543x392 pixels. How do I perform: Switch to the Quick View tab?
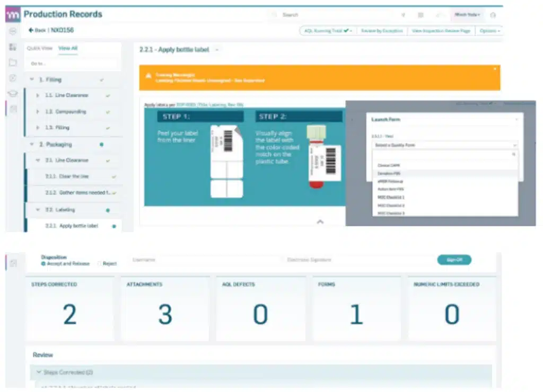[x=39, y=48]
